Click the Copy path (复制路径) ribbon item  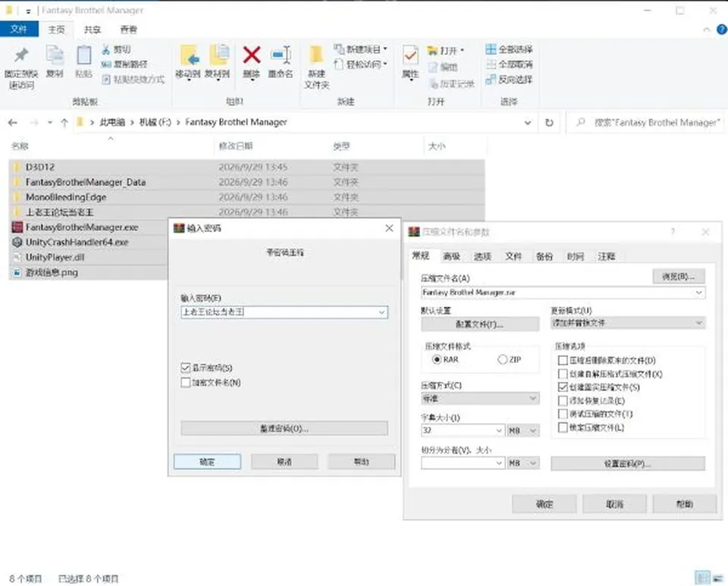[x=124, y=64]
